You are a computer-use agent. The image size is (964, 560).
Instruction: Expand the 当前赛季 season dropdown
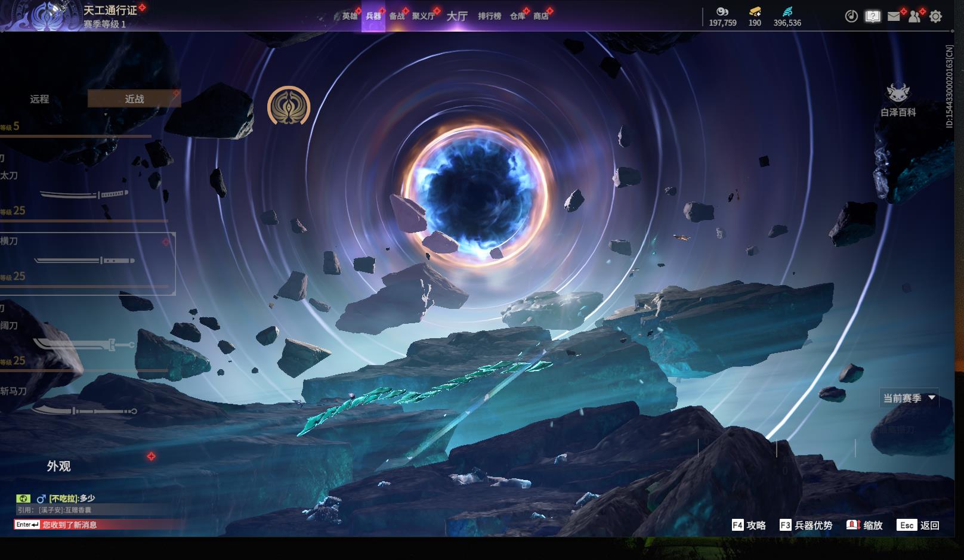coord(909,398)
